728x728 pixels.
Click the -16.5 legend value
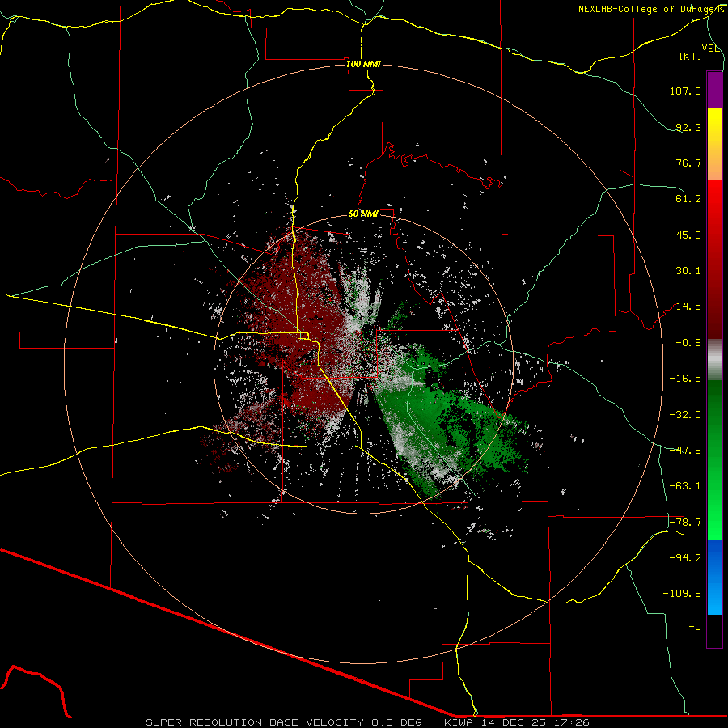[x=685, y=379]
